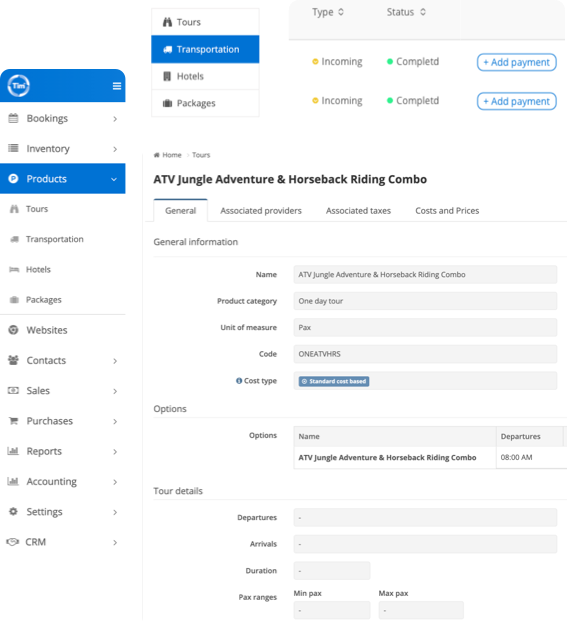Click the Bookings calendar icon

coord(13,118)
